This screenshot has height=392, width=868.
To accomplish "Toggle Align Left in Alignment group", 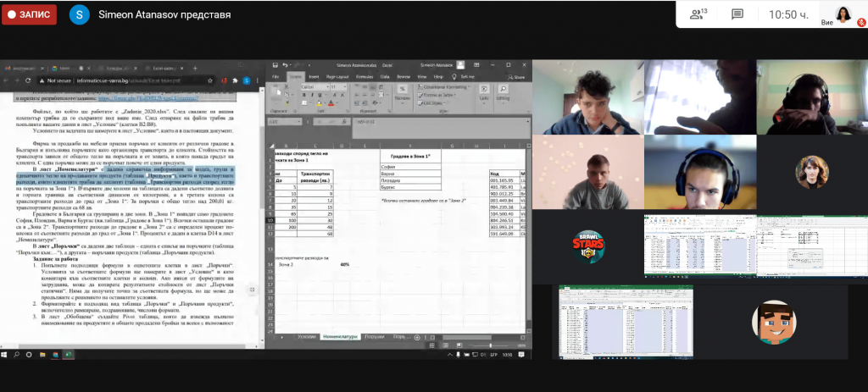I will coord(357,95).
